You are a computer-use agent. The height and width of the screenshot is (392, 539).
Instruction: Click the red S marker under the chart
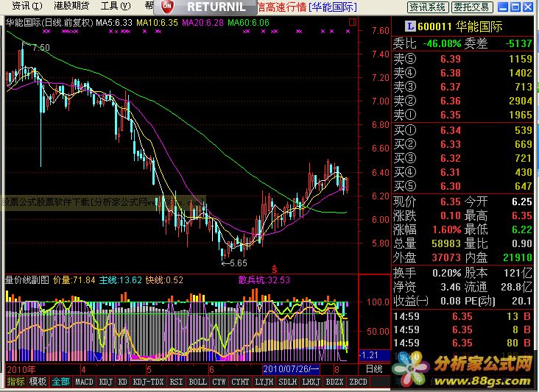tap(275, 269)
